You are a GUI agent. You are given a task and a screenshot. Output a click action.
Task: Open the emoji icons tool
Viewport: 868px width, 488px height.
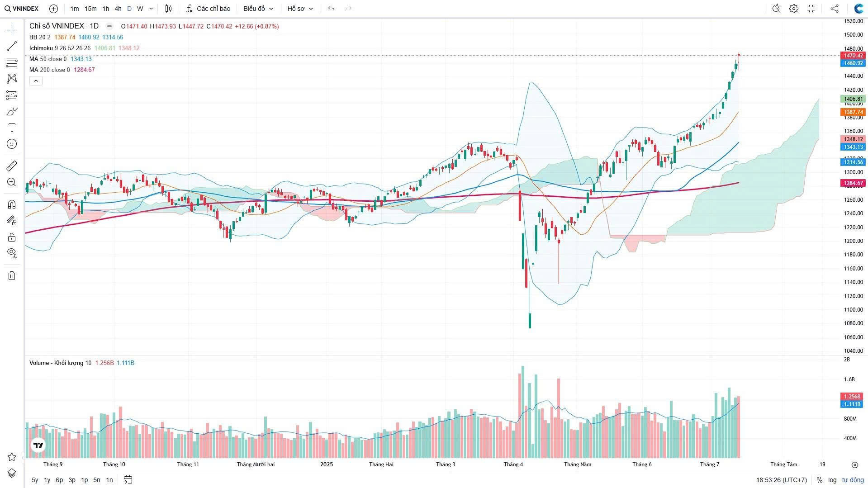12,144
